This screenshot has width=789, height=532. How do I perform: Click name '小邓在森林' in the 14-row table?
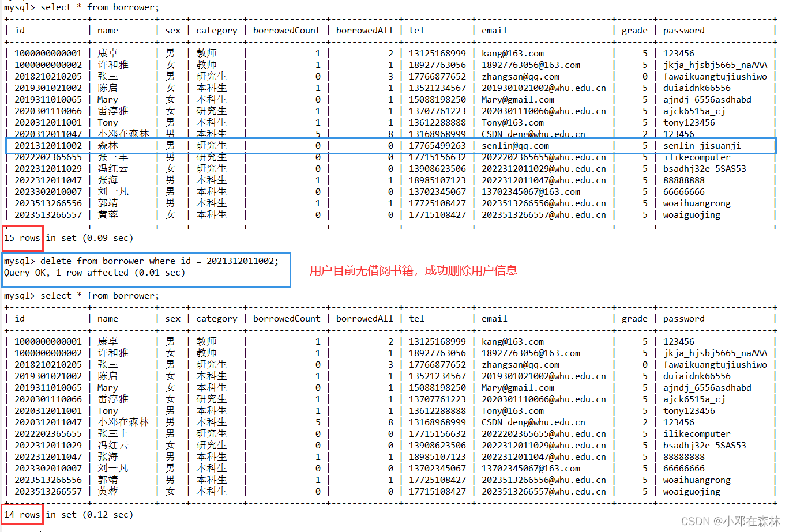(123, 422)
